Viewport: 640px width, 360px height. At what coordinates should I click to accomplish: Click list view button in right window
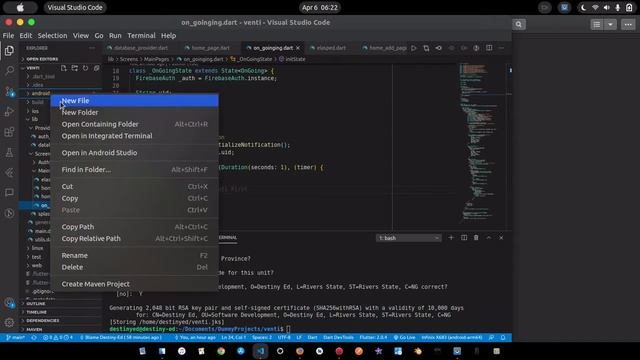click(597, 24)
